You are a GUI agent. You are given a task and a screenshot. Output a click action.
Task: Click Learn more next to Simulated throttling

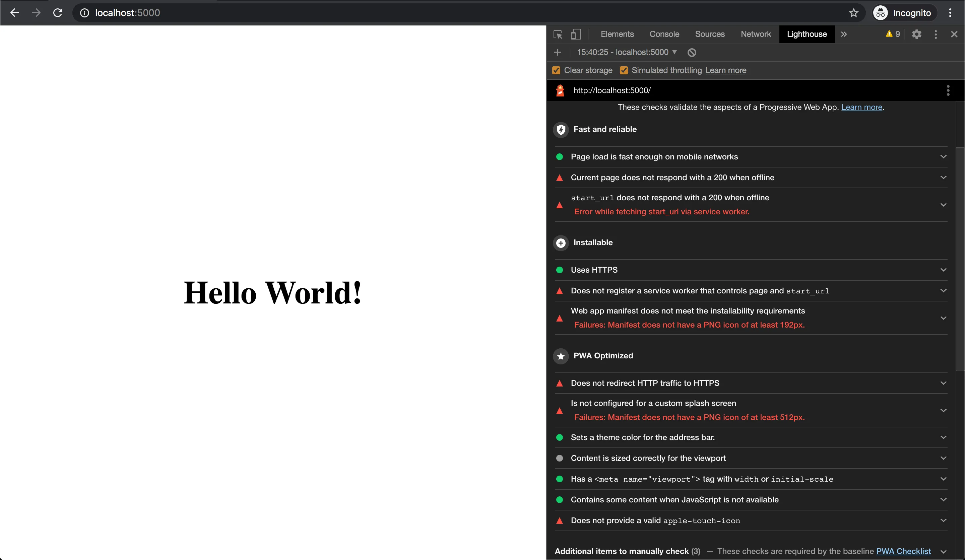click(x=725, y=70)
